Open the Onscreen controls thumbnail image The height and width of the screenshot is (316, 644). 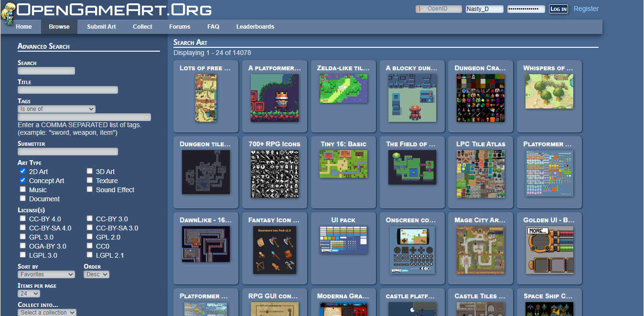pyautogui.click(x=412, y=250)
